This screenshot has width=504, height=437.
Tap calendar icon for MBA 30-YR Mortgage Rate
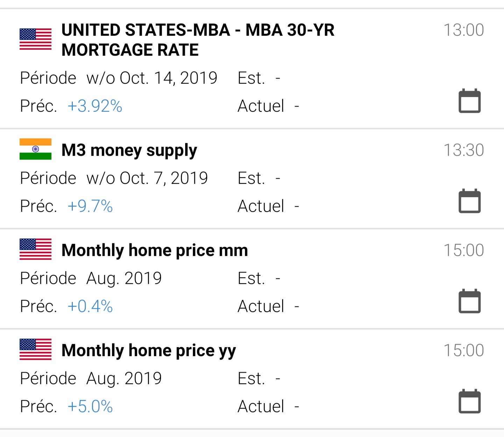[469, 101]
